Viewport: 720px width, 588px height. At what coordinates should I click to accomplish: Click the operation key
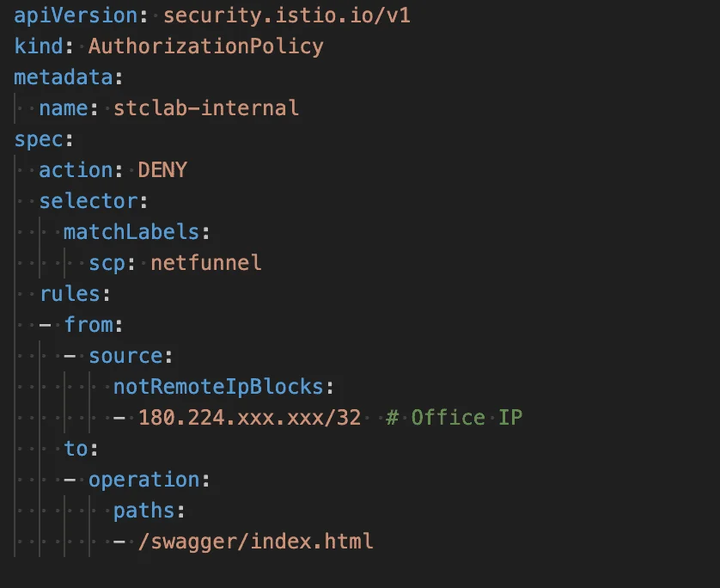143,480
